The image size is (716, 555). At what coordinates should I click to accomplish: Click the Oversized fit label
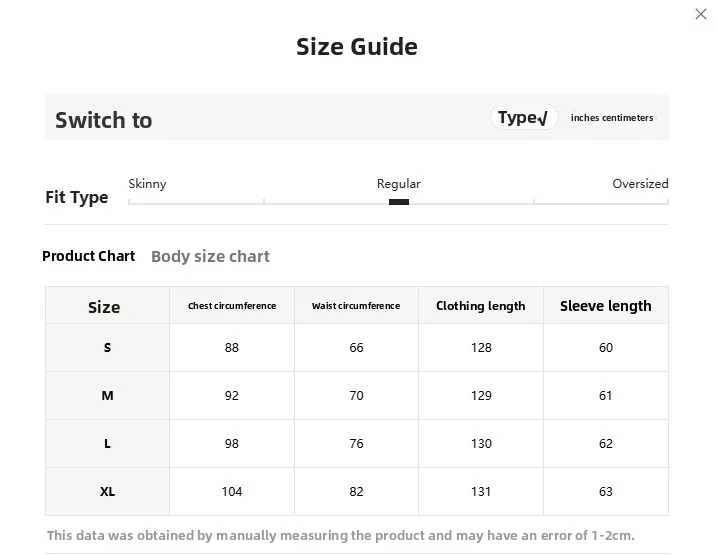[640, 184]
